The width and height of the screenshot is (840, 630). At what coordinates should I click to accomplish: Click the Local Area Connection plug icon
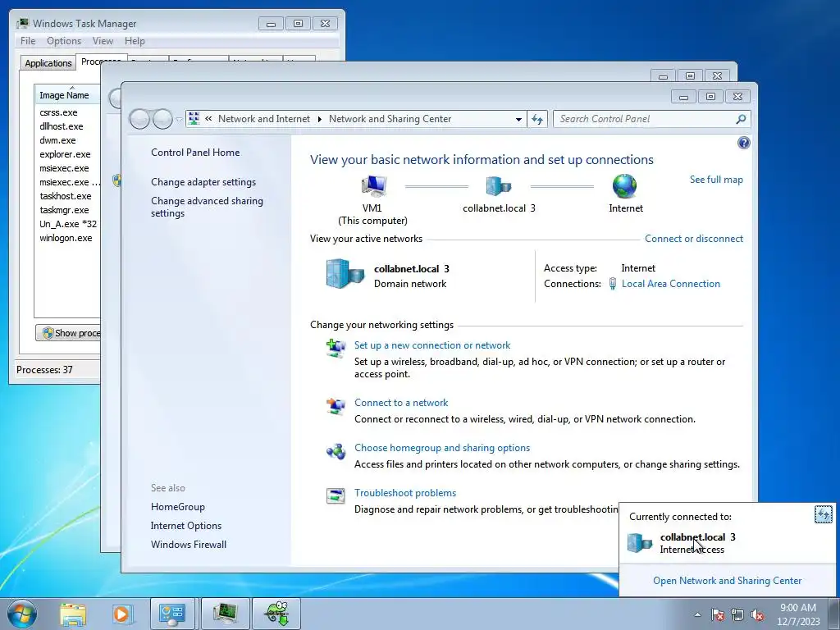612,284
